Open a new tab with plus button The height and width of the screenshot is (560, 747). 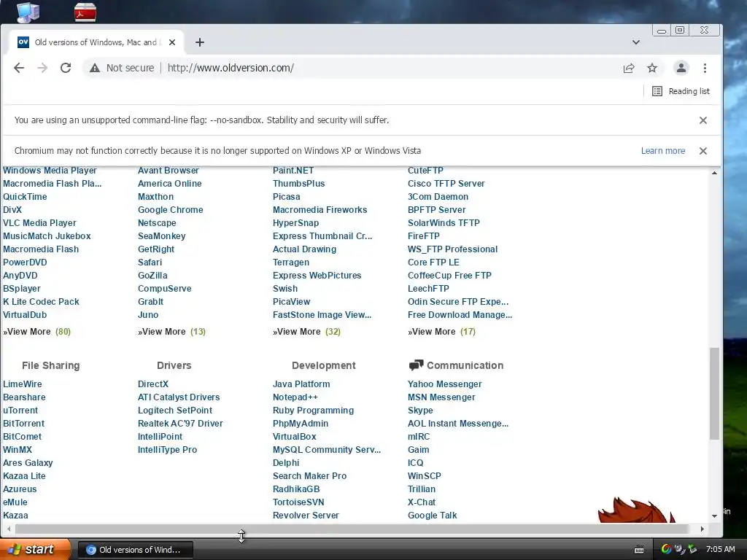200,42
